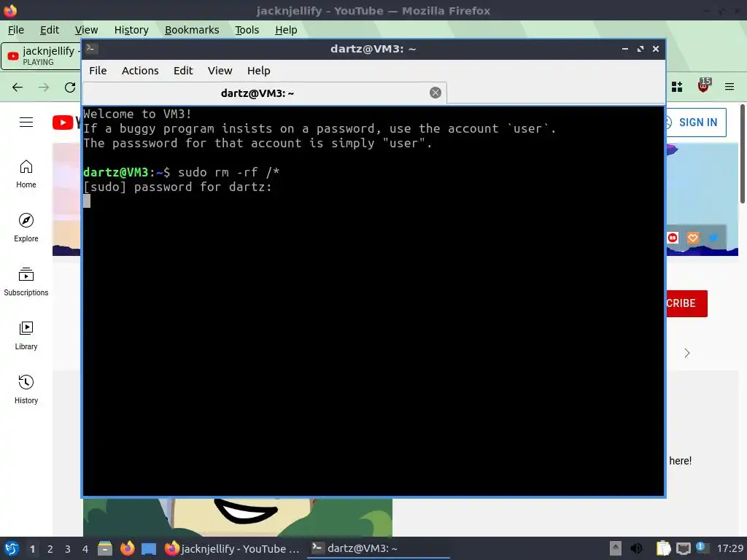Open orange heart link on channel banner
The image size is (747, 560).
point(693,238)
